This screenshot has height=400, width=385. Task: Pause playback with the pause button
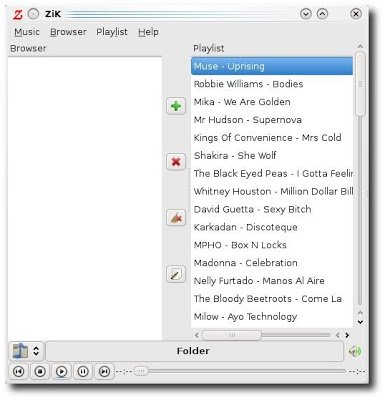point(83,371)
